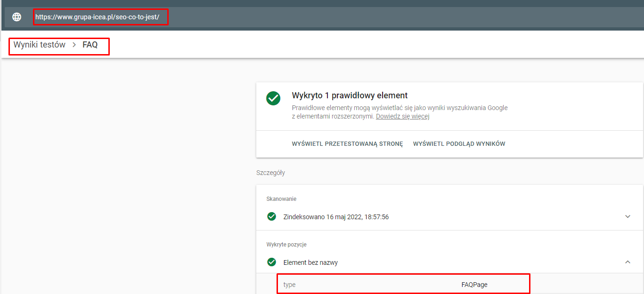The height and width of the screenshot is (294, 644).
Task: Click the 'Wykryto 1 prawidłowy element' heading
Action: click(350, 95)
